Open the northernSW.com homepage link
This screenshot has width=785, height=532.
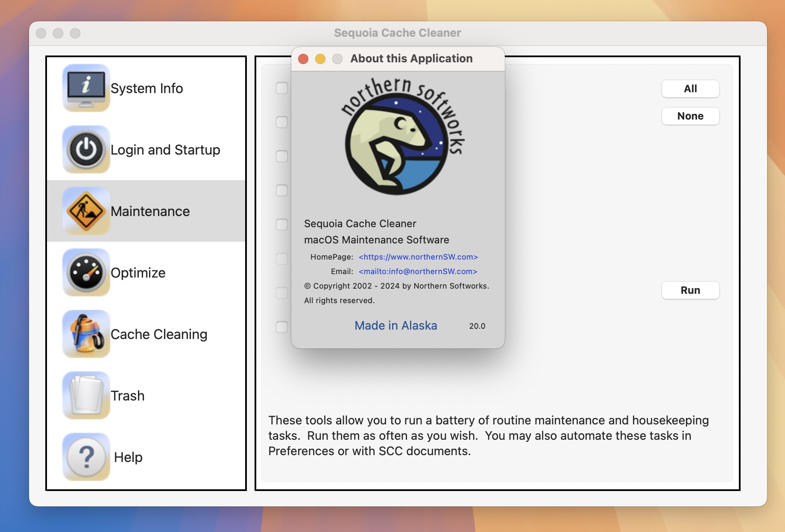point(418,257)
